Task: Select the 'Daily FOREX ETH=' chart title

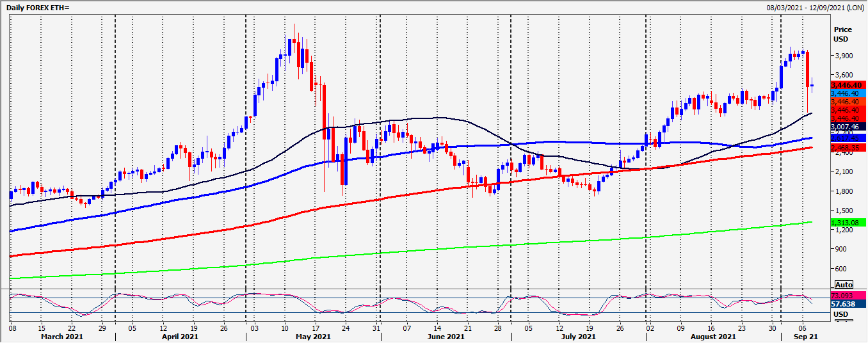Action: click(38, 6)
